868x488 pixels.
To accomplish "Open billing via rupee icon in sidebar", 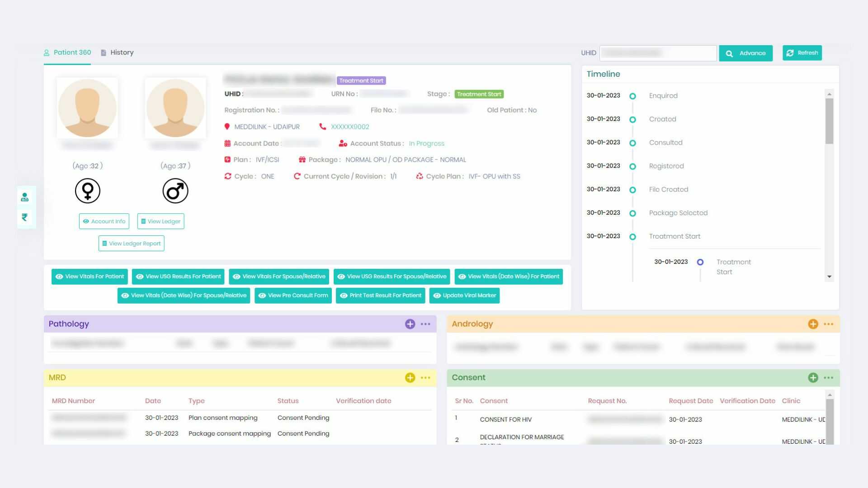I will click(25, 217).
